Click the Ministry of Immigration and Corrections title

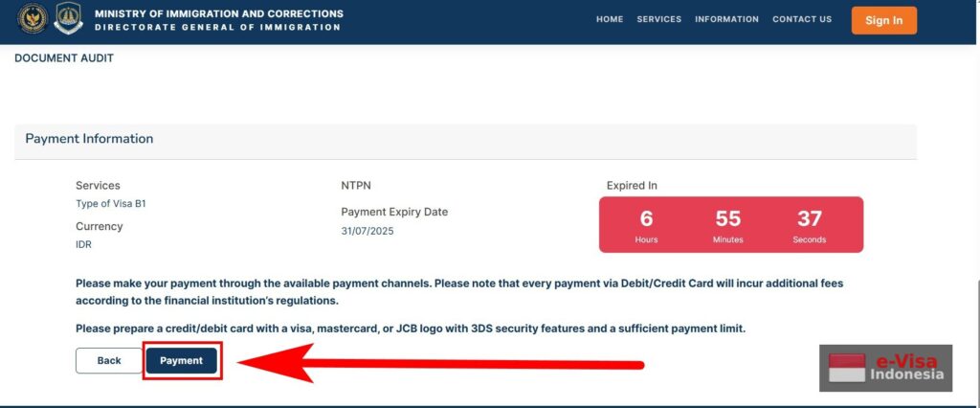219,13
